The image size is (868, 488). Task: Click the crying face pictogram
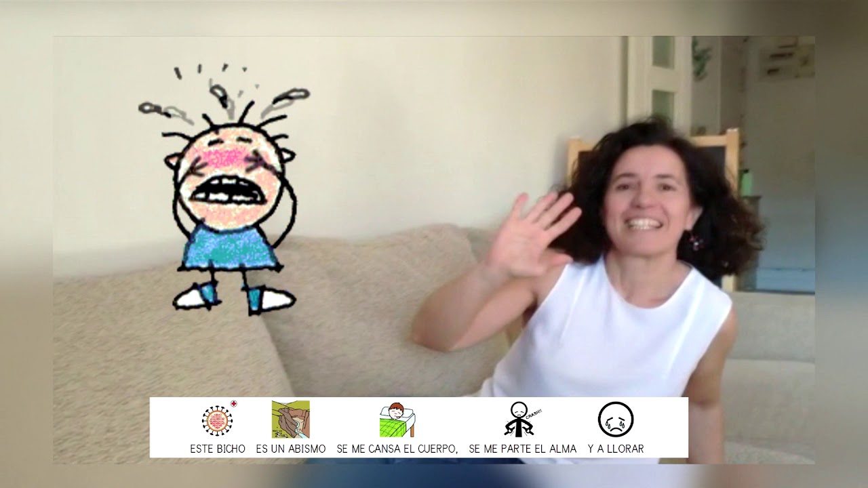click(x=616, y=419)
